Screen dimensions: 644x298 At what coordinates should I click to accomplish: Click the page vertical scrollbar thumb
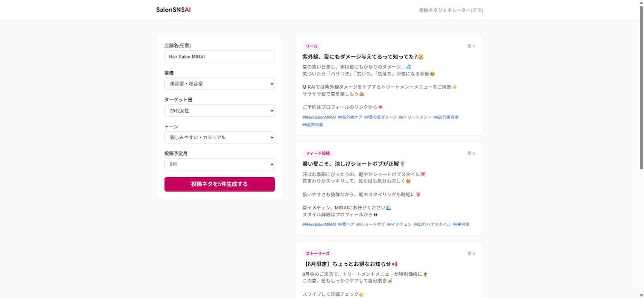(x=641, y=87)
